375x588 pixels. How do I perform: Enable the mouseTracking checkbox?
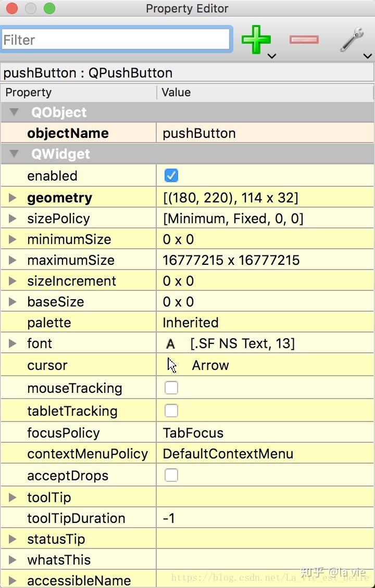click(x=171, y=388)
